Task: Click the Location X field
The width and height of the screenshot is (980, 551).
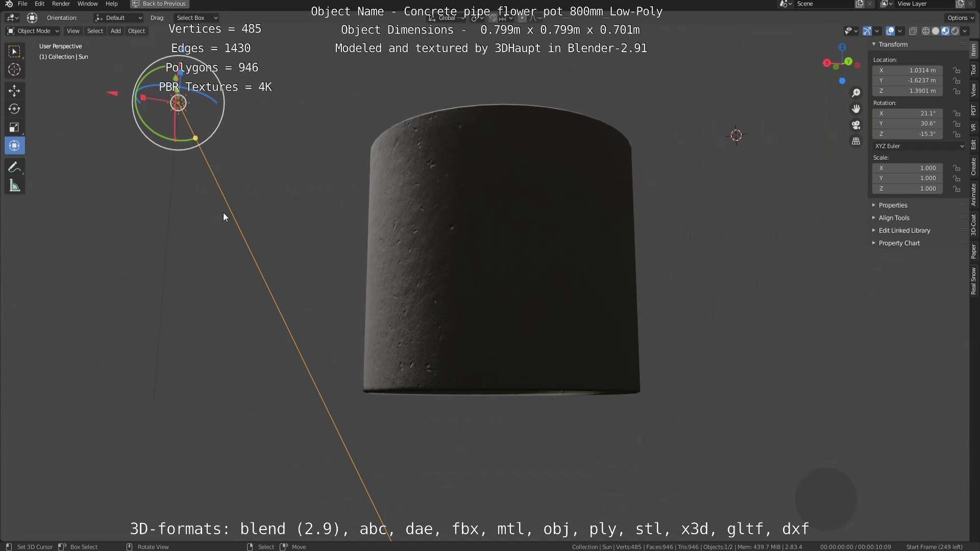Action: coord(908,70)
